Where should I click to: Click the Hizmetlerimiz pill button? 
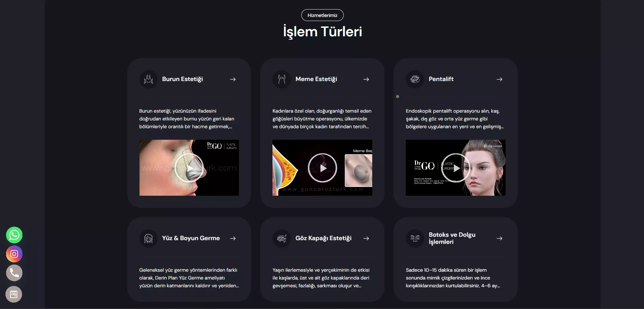(322, 15)
